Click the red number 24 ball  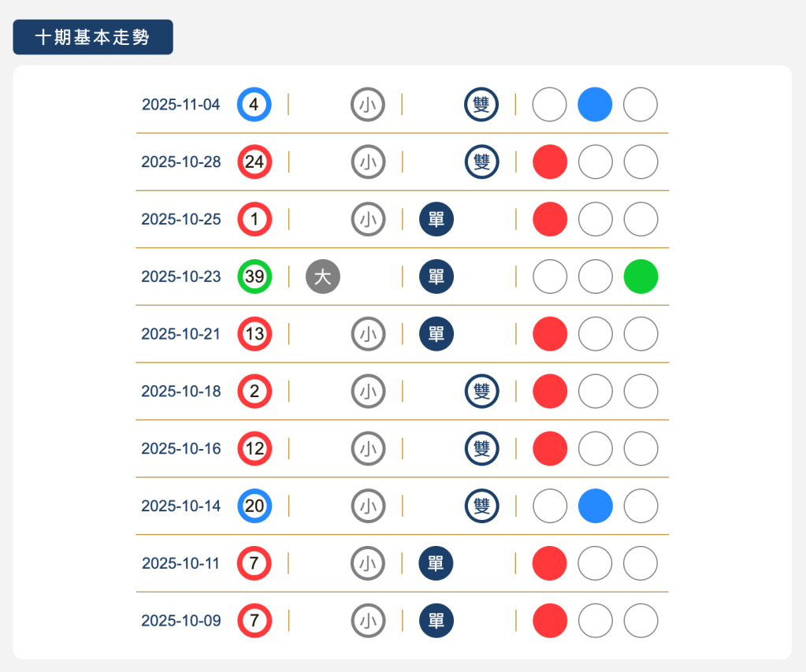254,162
